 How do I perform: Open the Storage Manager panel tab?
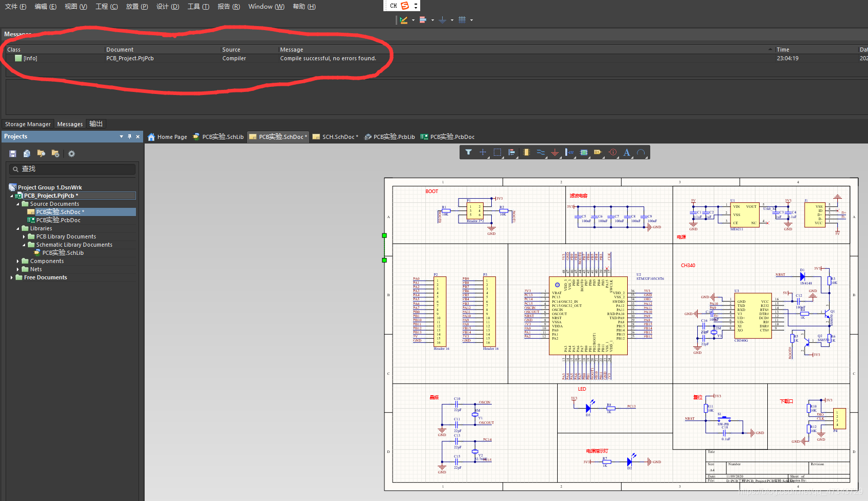(28, 124)
